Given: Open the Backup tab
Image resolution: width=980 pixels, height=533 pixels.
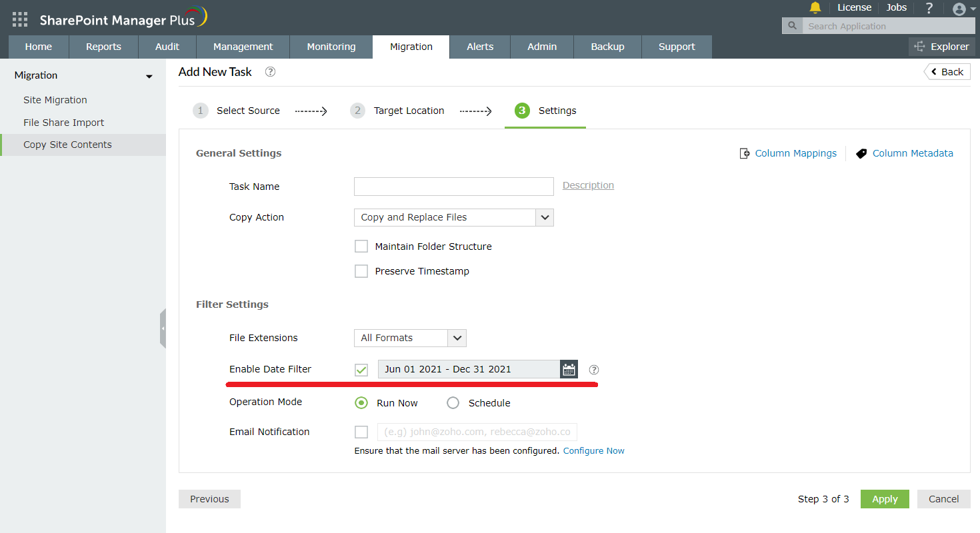Looking at the screenshot, I should tap(608, 47).
